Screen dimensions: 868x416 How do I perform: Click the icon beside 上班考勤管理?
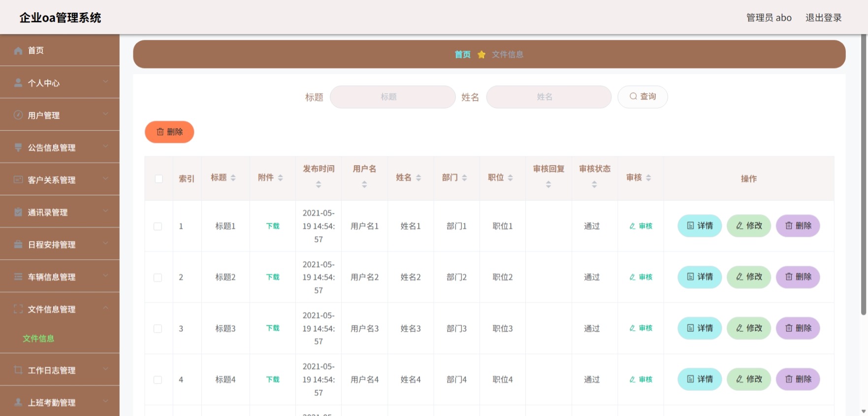pyautogui.click(x=18, y=402)
